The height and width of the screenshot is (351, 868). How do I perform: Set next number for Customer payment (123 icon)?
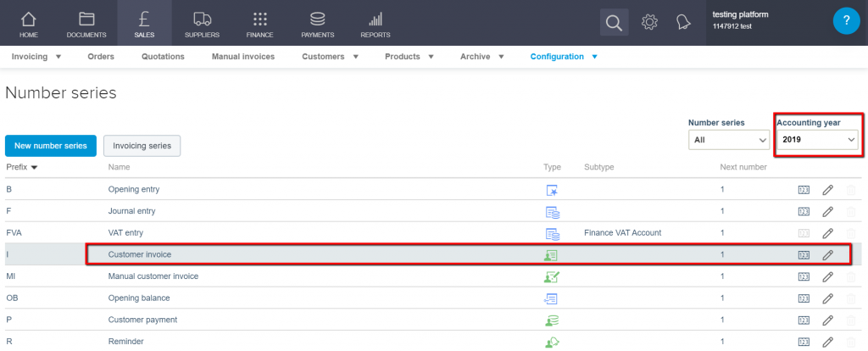click(804, 320)
